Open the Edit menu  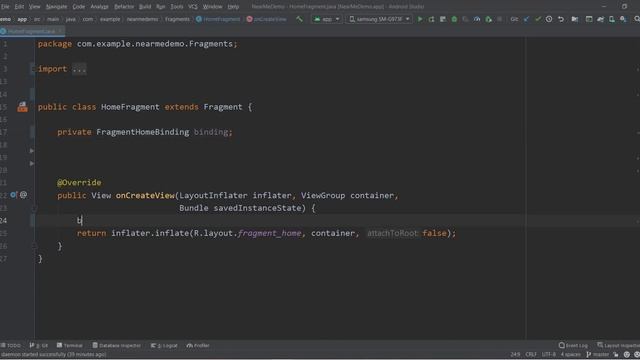pyautogui.click(x=19, y=7)
